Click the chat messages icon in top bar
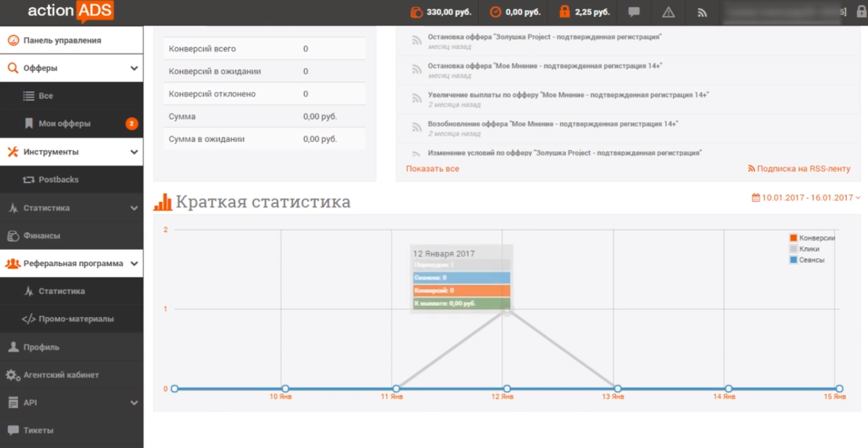 pyautogui.click(x=634, y=12)
